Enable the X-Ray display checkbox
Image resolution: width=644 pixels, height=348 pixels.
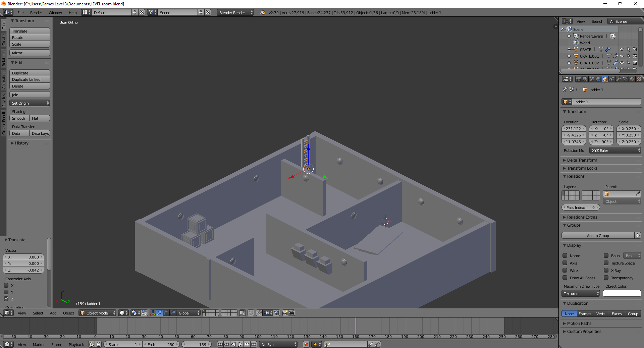coord(606,271)
